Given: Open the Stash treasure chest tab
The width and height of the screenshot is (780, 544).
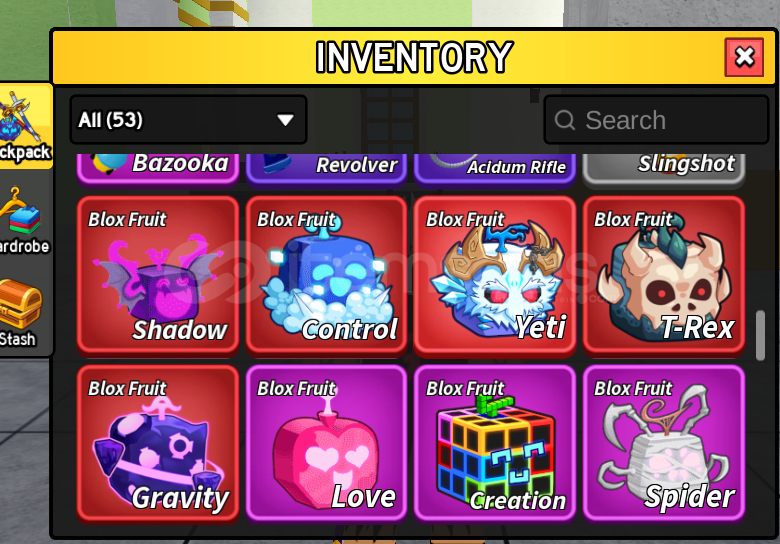Looking at the screenshot, I should [x=20, y=312].
